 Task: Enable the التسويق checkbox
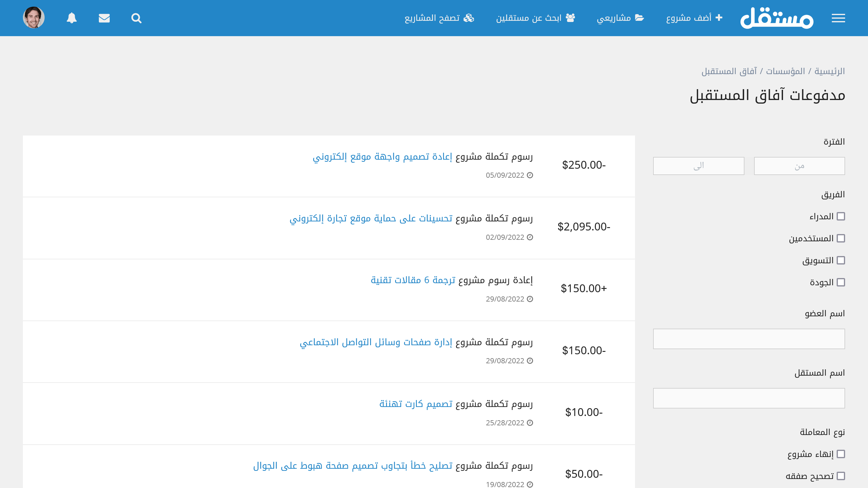click(x=841, y=260)
